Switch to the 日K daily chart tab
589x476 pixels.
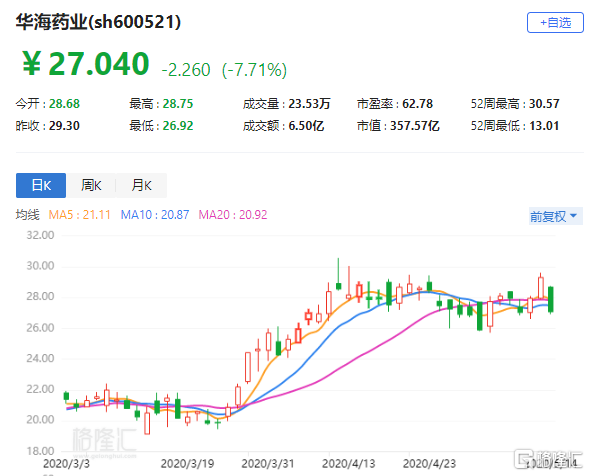(x=41, y=185)
